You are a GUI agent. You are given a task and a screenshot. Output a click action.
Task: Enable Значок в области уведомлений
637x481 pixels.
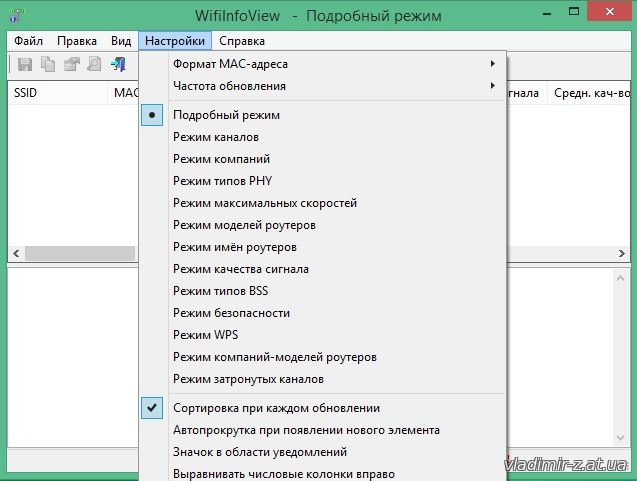coord(322,452)
